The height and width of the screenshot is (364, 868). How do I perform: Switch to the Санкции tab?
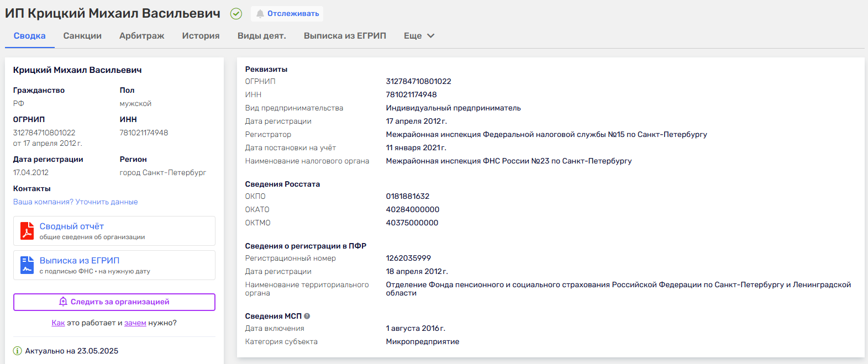(x=82, y=36)
